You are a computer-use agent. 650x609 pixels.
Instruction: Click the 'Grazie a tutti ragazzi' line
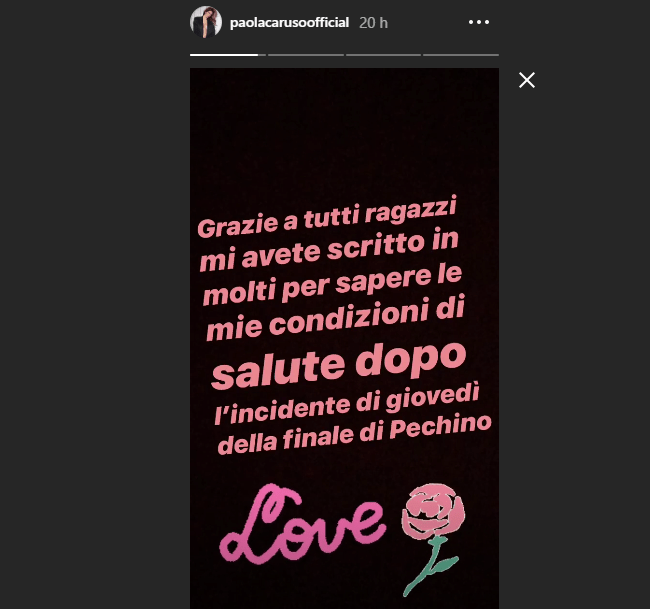[x=327, y=217]
